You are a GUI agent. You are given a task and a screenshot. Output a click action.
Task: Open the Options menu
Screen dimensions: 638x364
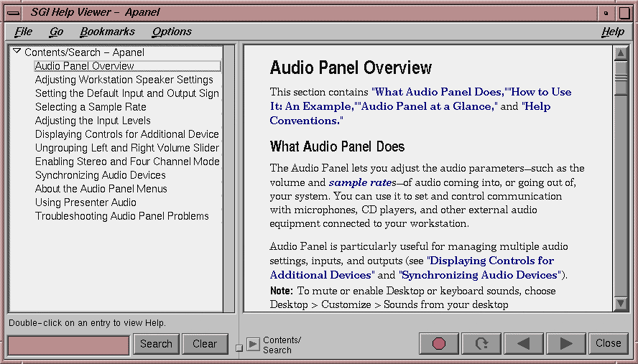[x=172, y=32]
